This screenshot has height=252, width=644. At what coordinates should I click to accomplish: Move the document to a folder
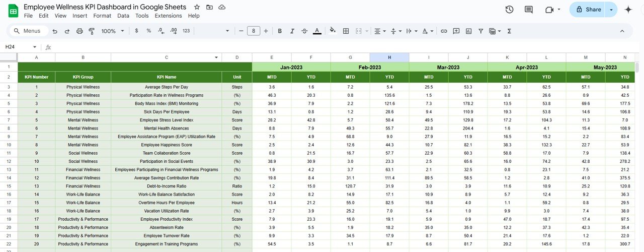coord(209,8)
